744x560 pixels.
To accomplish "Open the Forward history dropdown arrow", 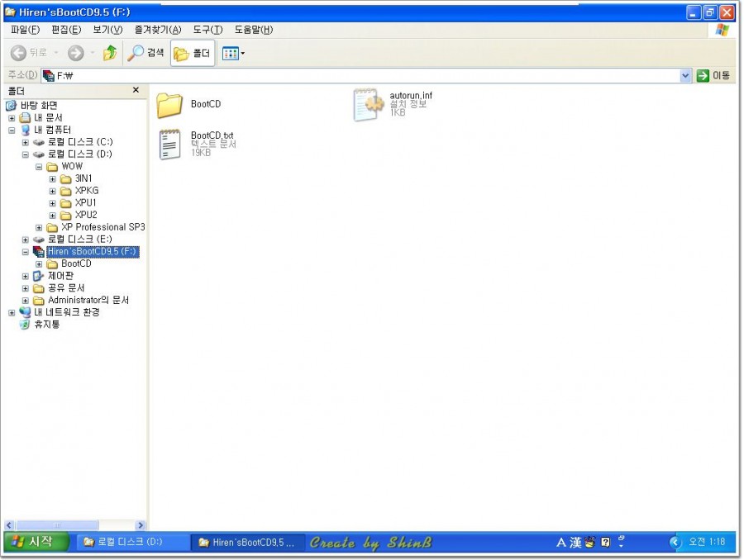I will pos(92,53).
